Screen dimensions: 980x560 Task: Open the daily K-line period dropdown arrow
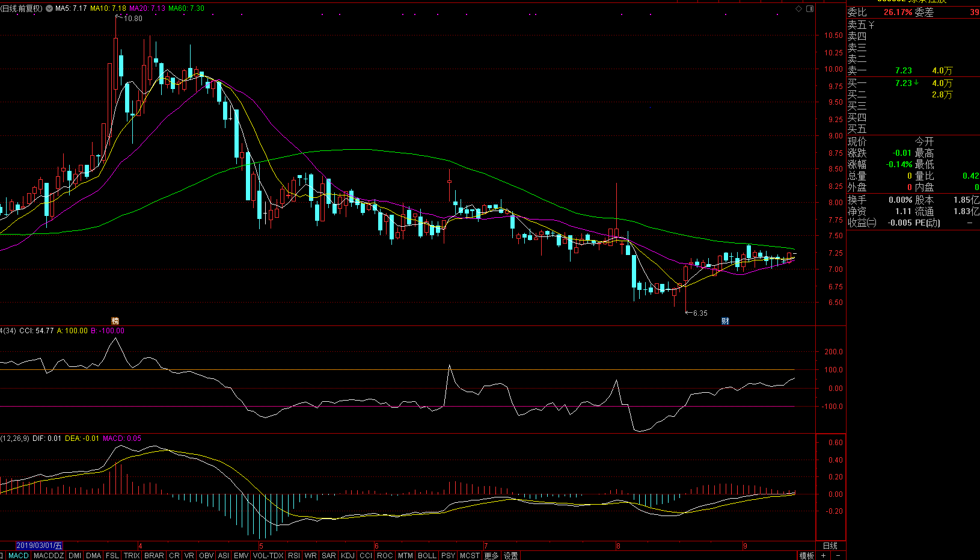tap(49, 8)
